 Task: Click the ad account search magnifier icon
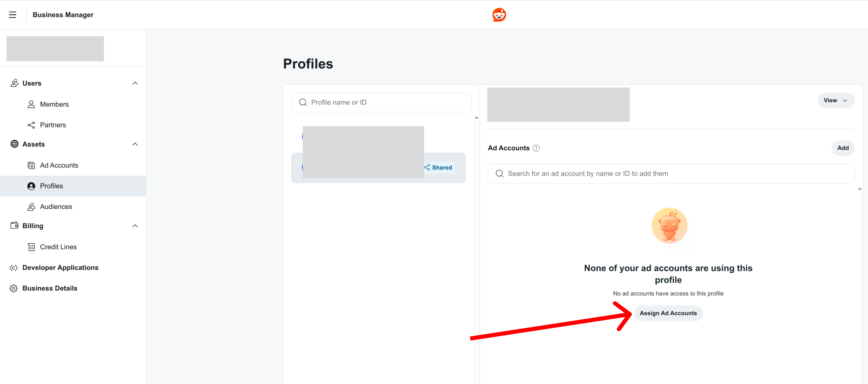coord(499,173)
